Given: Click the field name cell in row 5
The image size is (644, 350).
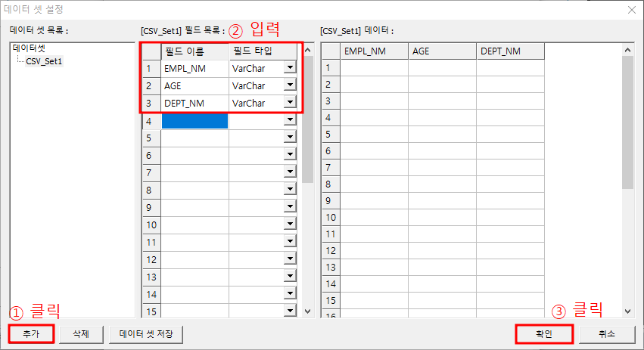Looking at the screenshot, I should coord(194,138).
